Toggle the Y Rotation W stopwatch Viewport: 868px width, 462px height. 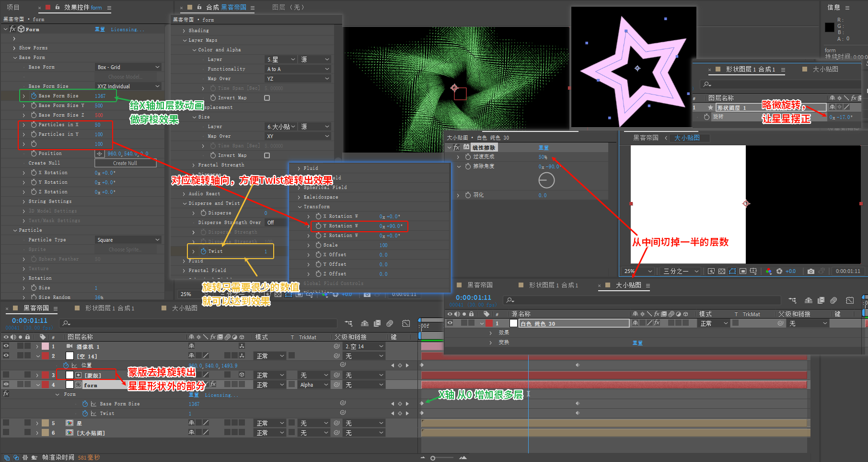(318, 226)
